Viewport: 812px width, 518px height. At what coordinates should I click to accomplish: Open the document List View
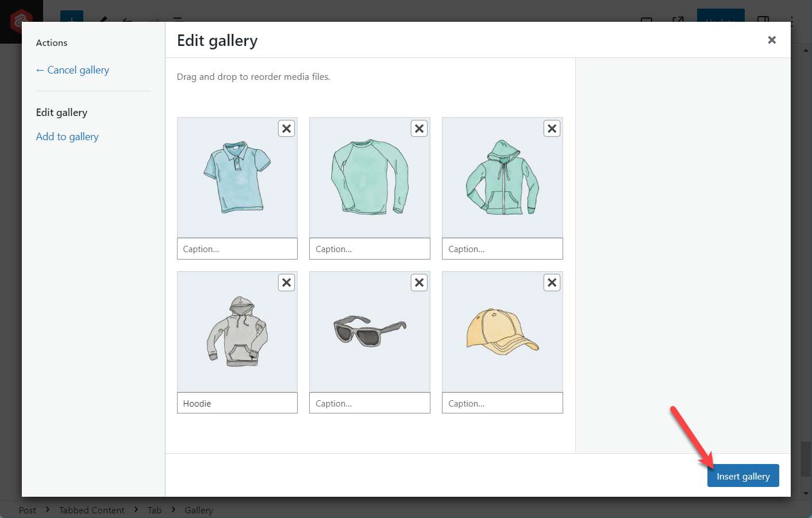pos(178,20)
